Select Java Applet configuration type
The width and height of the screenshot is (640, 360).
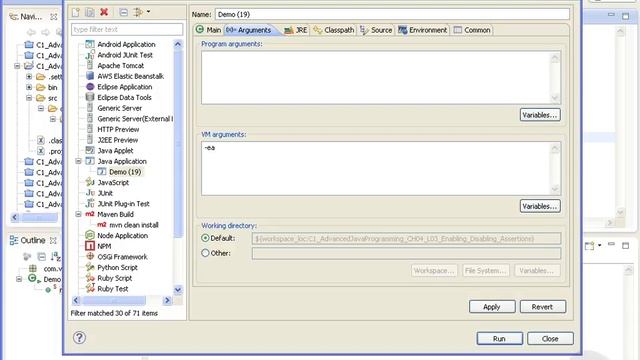tap(115, 150)
